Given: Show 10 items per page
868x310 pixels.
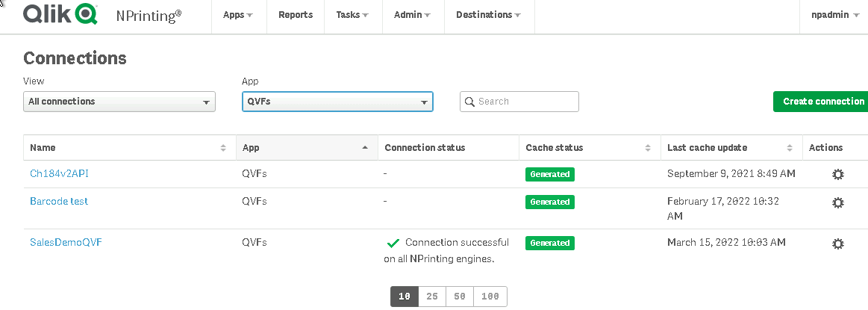Looking at the screenshot, I should (x=405, y=297).
